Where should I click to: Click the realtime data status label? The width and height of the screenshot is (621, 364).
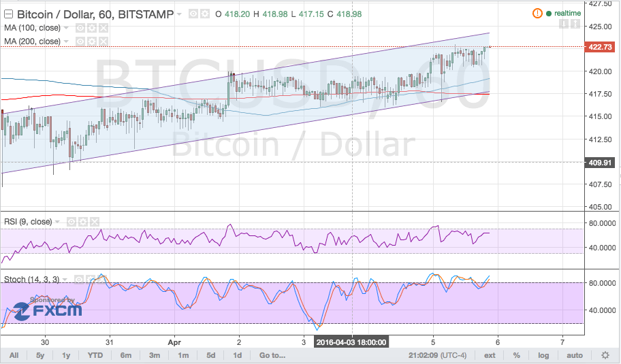coord(567,14)
